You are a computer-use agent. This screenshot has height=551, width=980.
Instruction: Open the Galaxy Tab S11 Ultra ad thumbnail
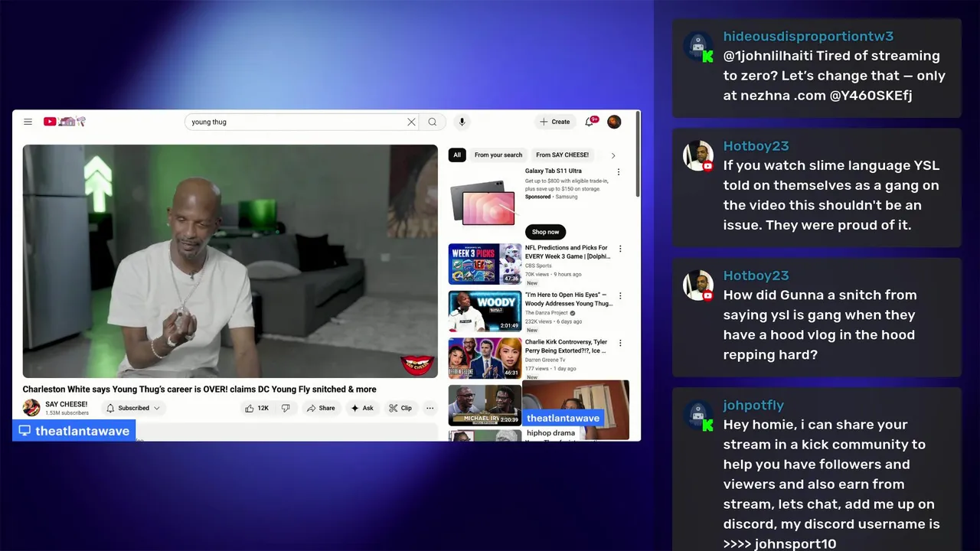click(x=485, y=203)
